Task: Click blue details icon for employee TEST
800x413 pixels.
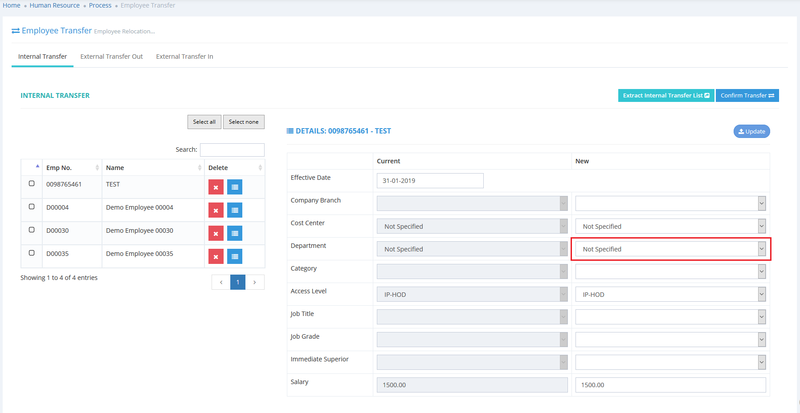Action: [x=234, y=186]
